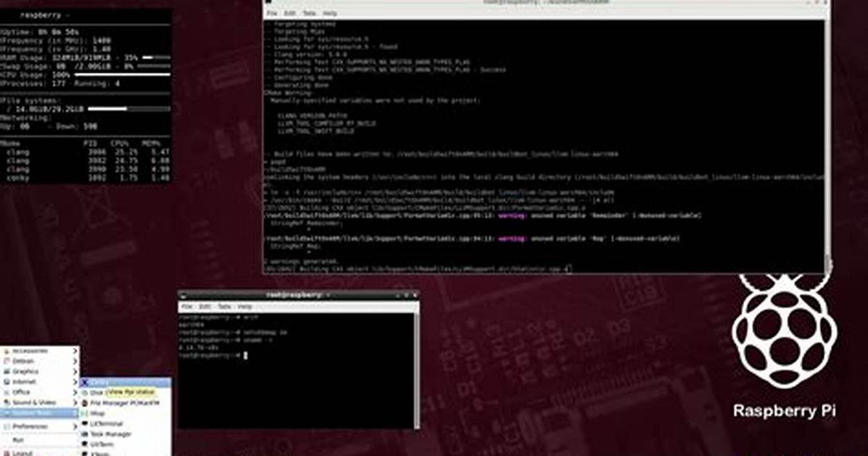Open File menu in small root@raspberry terminal
The height and width of the screenshot is (456, 868).
[x=187, y=306]
